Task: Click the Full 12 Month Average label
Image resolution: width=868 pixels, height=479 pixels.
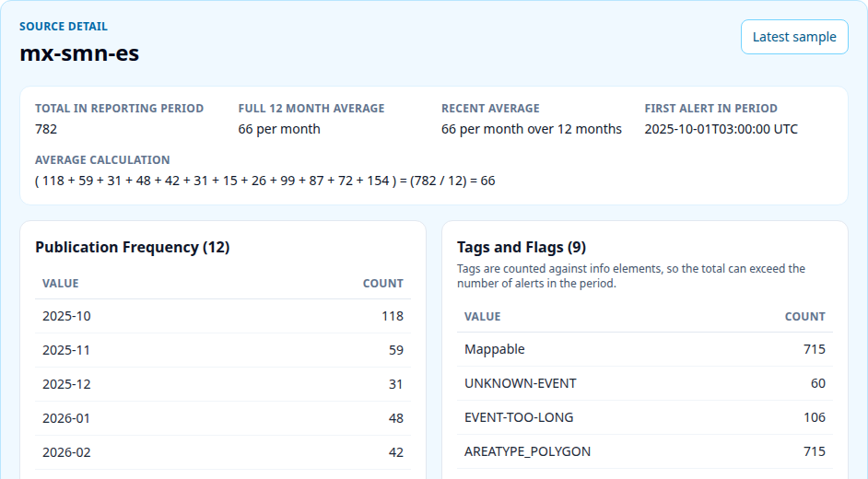Action: click(311, 109)
